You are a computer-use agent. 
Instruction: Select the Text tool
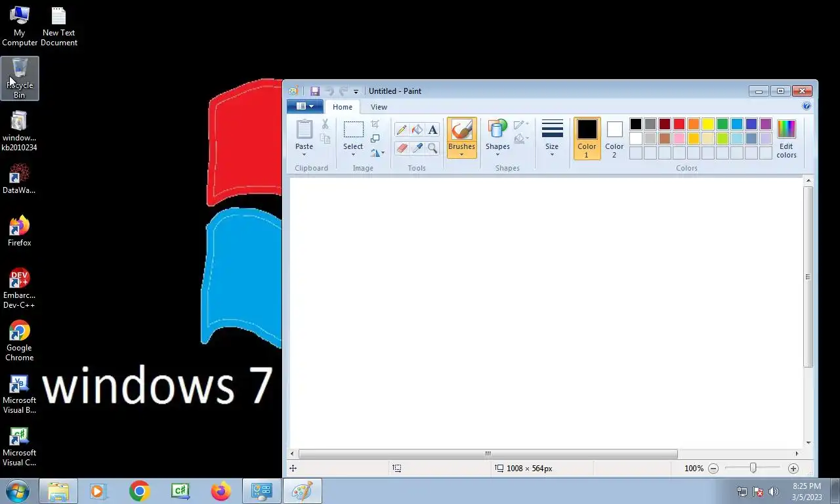click(x=432, y=130)
